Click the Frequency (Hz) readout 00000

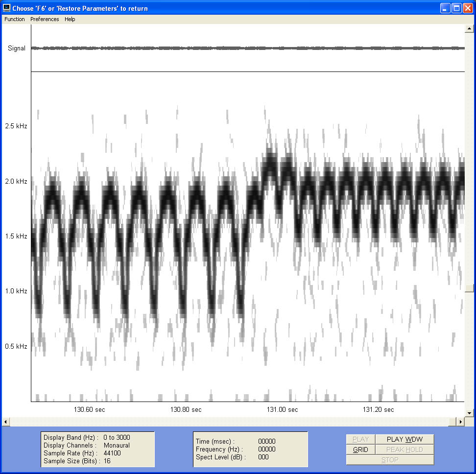click(x=267, y=449)
